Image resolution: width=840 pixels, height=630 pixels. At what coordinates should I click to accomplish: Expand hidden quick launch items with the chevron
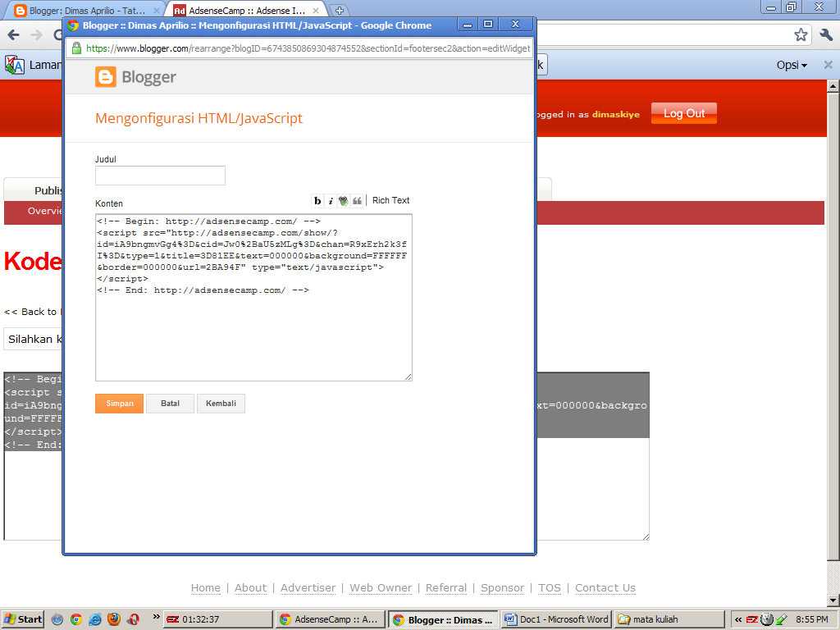click(156, 617)
